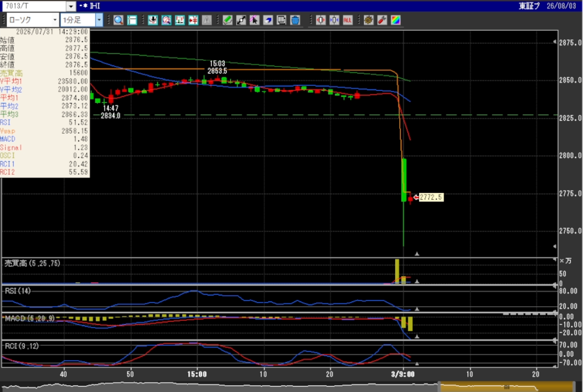The image size is (583, 392).
Task: Click the 高値 2877.5 row in info box
Action: [44, 48]
